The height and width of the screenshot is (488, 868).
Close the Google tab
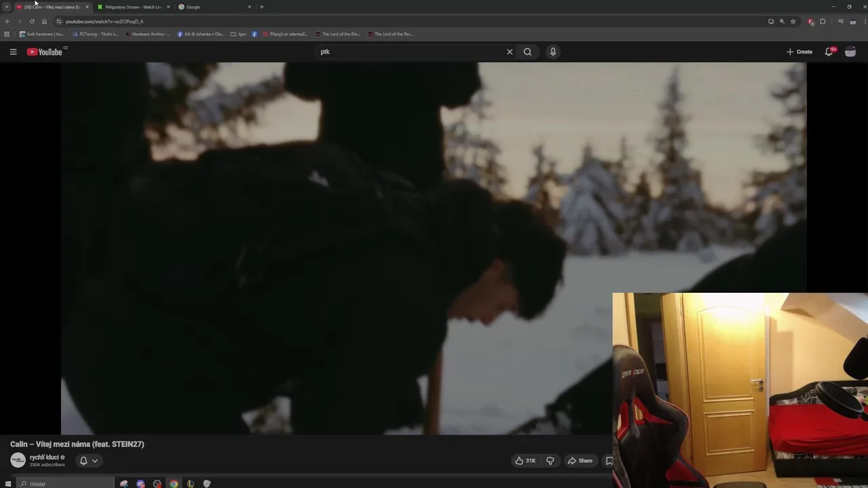[x=250, y=7]
